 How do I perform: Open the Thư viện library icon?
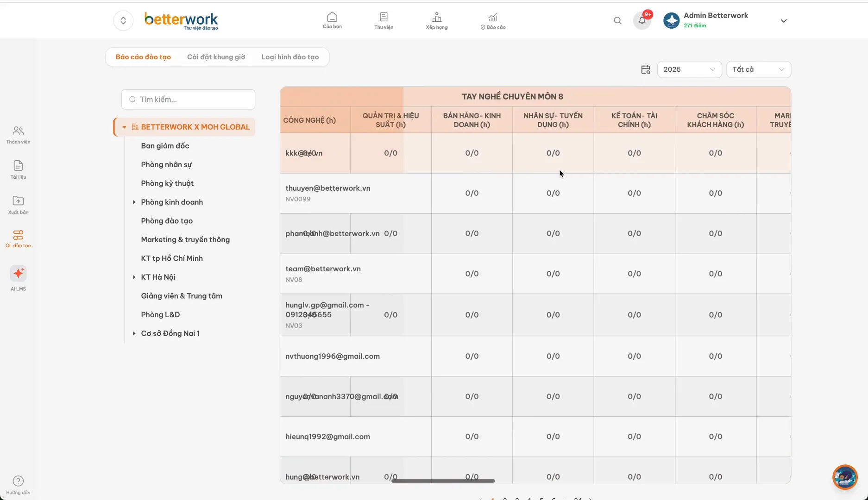point(384,20)
